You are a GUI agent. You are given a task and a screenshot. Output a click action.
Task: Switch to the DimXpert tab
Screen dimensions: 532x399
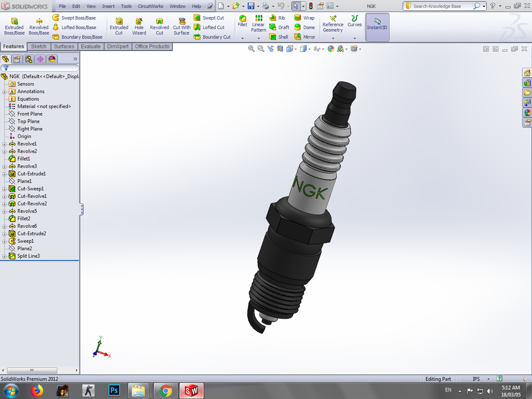[x=118, y=47]
